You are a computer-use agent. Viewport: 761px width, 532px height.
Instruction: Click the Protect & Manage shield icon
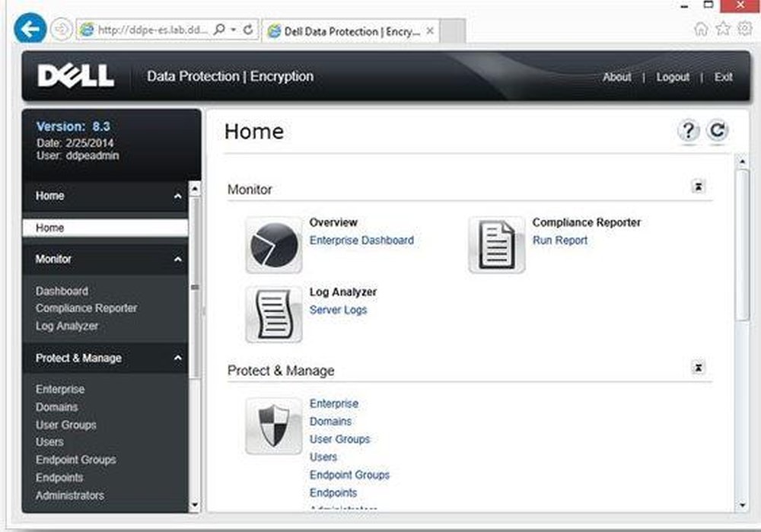(x=274, y=426)
